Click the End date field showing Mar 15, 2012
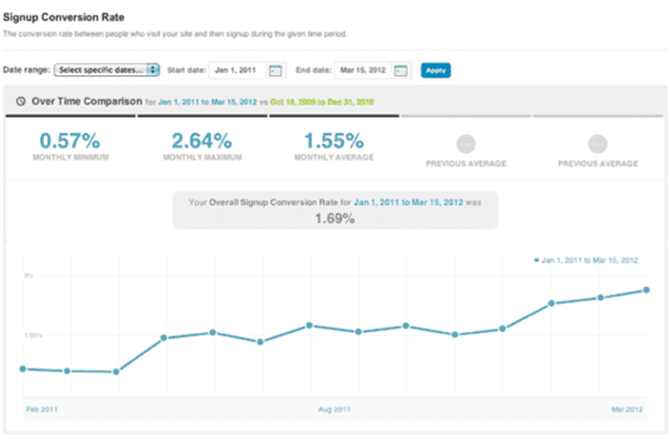Viewport: 670px width, 439px height. point(362,70)
